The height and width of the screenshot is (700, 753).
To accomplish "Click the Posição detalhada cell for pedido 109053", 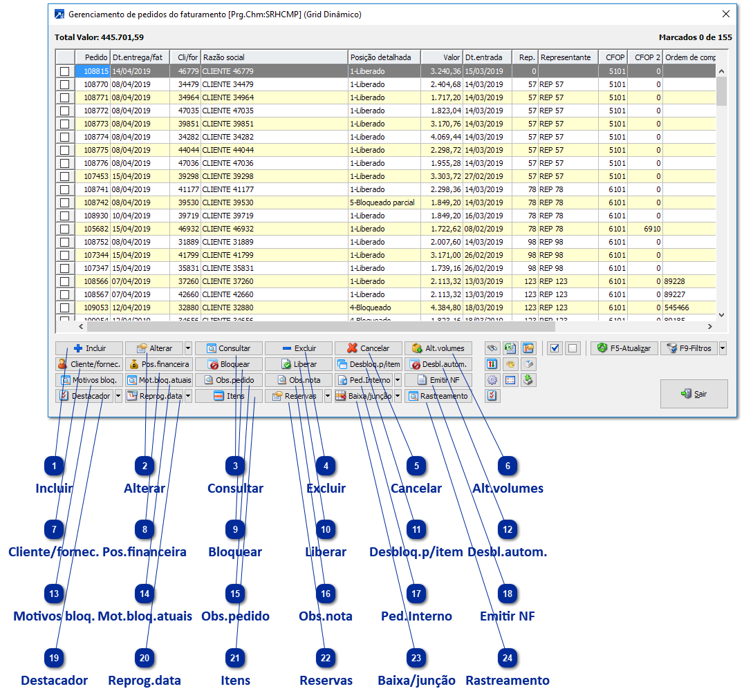I will pyautogui.click(x=384, y=308).
